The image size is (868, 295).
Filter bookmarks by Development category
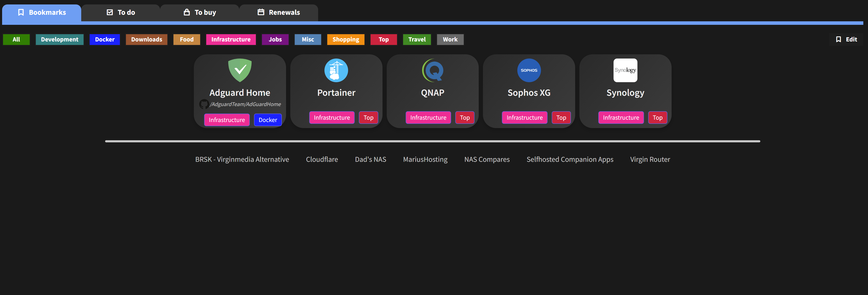click(x=60, y=39)
